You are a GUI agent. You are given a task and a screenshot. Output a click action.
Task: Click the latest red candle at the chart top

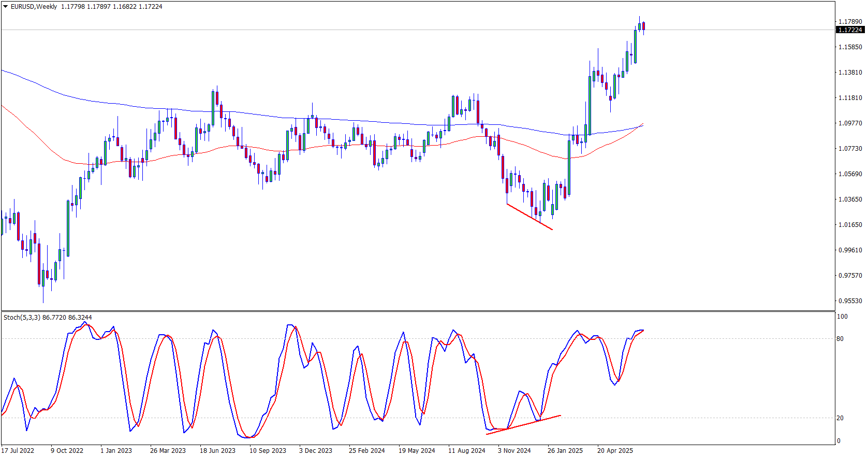point(643,26)
